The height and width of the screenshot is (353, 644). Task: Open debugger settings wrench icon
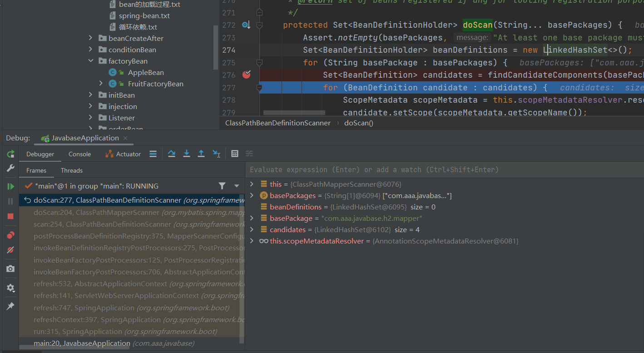tap(10, 169)
